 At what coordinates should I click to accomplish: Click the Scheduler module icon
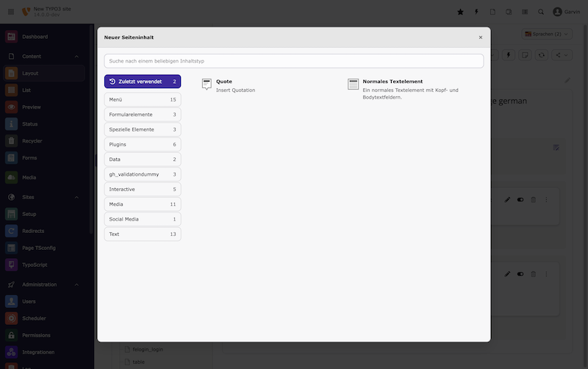pos(11,318)
